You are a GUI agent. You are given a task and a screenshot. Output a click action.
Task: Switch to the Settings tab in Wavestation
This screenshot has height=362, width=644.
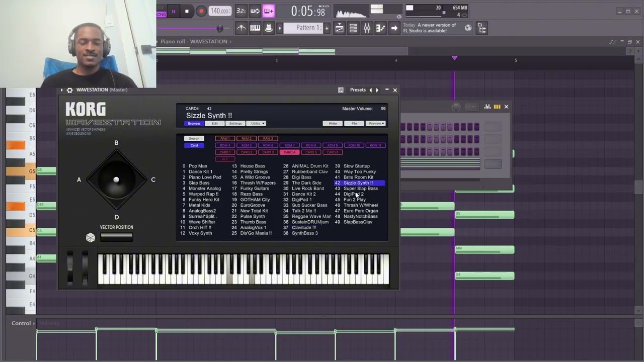[x=235, y=123]
